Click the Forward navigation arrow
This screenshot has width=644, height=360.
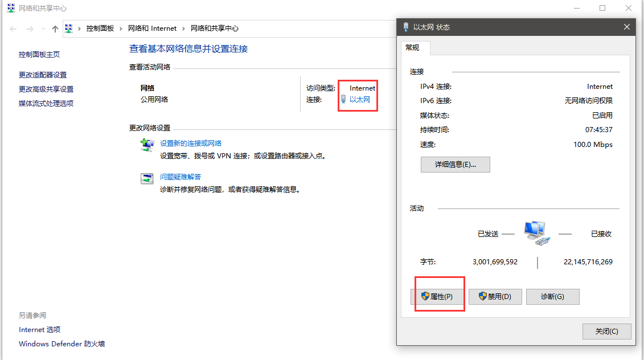click(x=30, y=29)
